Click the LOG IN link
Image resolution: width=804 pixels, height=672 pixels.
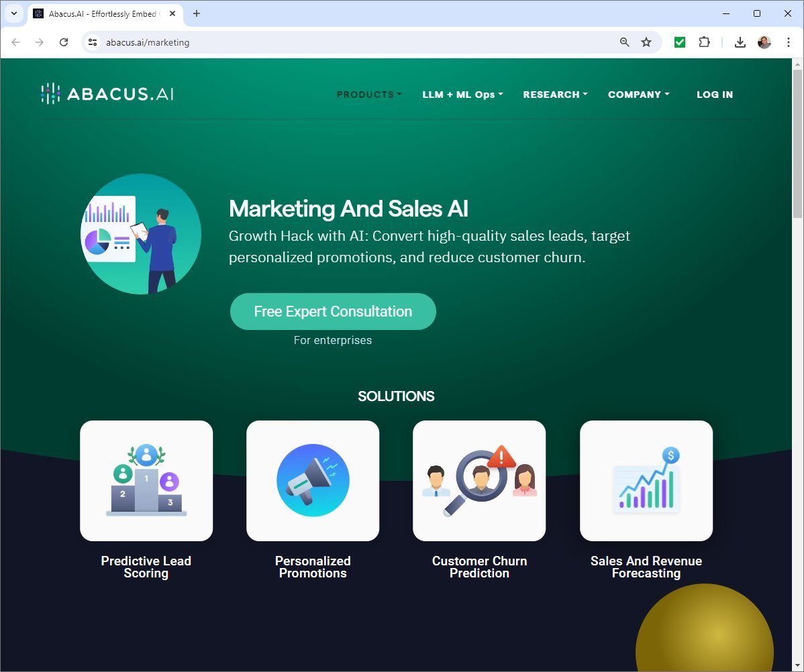[715, 95]
